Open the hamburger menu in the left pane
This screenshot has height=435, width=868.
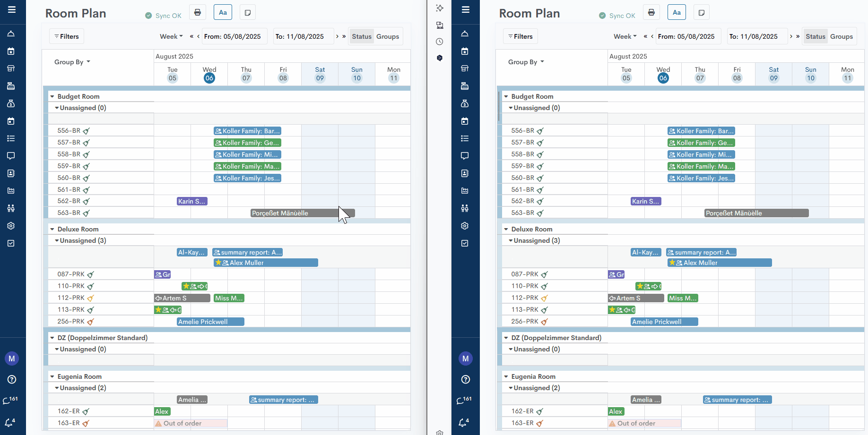[12, 9]
